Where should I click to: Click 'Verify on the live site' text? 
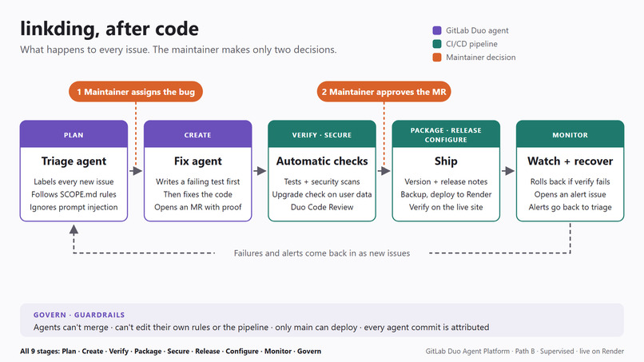tap(446, 207)
